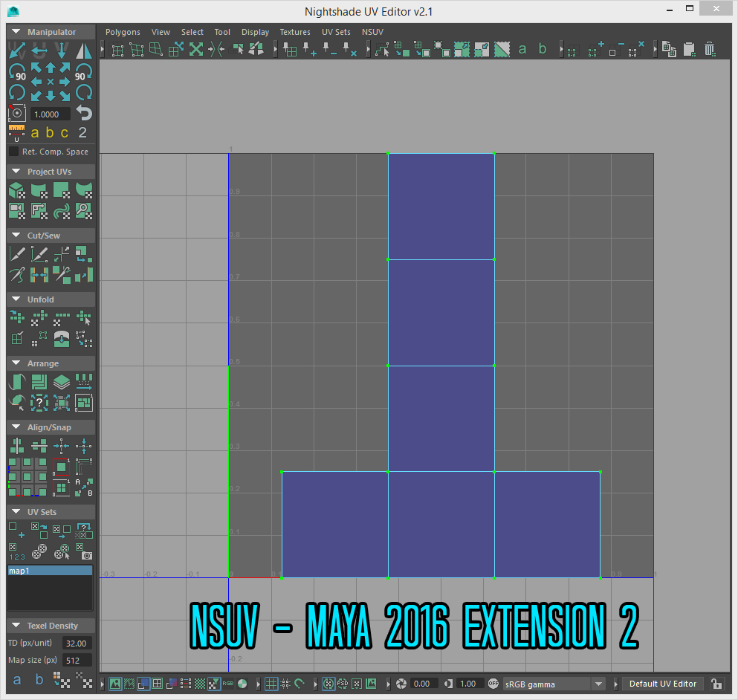The width and height of the screenshot is (738, 700).
Task: Click the flip/mirror triangle icon in Manipulator
Action: coord(84,51)
